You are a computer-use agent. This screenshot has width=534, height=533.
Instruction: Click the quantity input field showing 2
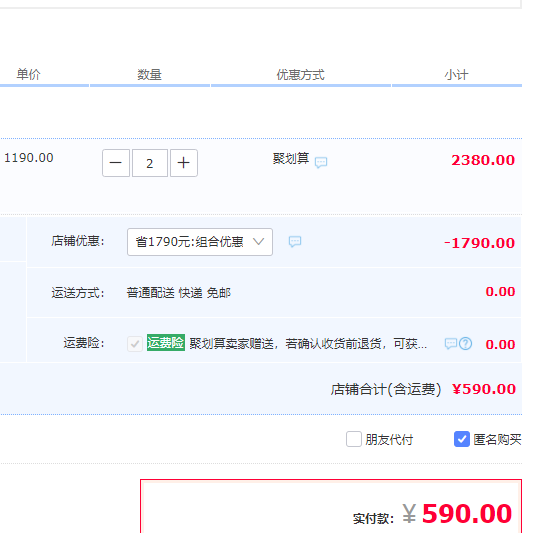[150, 163]
